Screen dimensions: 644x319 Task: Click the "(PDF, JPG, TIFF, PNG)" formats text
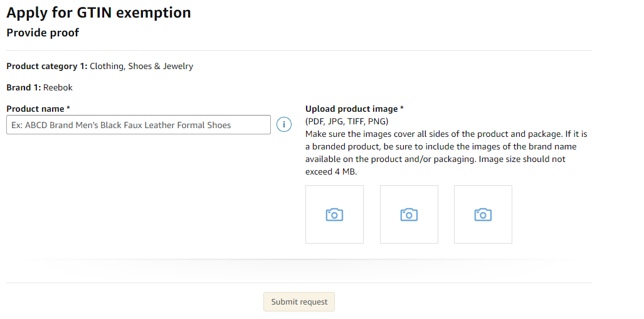point(347,121)
